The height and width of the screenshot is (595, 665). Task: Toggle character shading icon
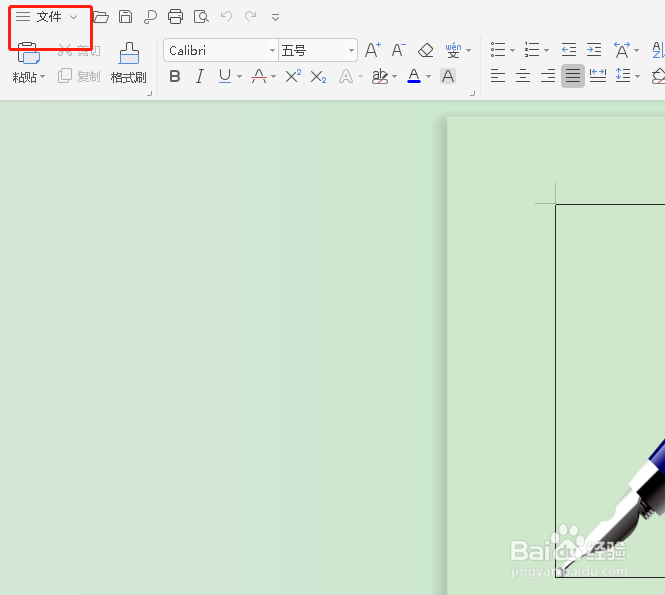click(x=448, y=76)
